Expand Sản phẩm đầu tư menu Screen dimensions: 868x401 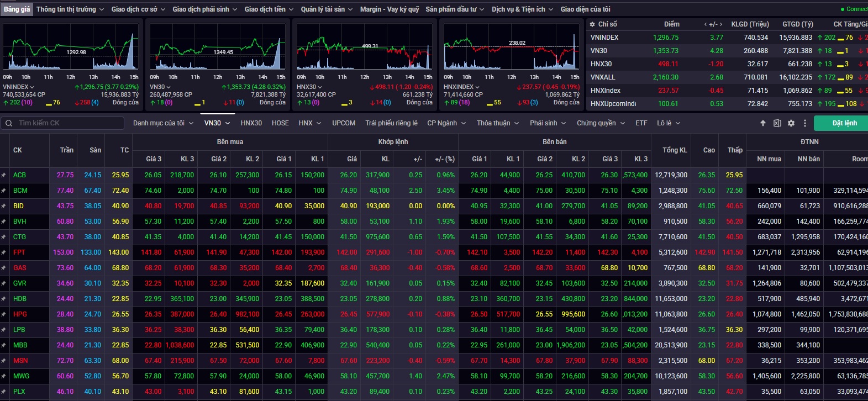coord(455,9)
